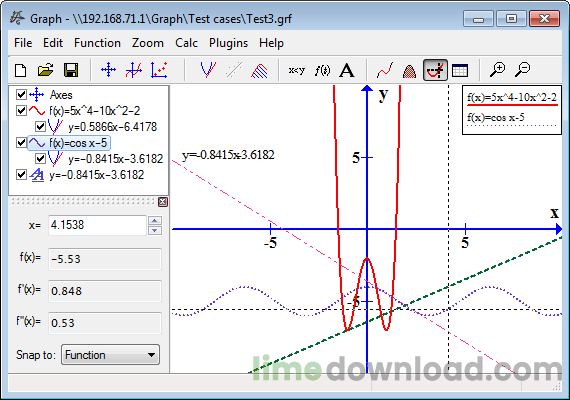Open the File menu
The width and height of the screenshot is (570, 400).
pyautogui.click(x=23, y=43)
